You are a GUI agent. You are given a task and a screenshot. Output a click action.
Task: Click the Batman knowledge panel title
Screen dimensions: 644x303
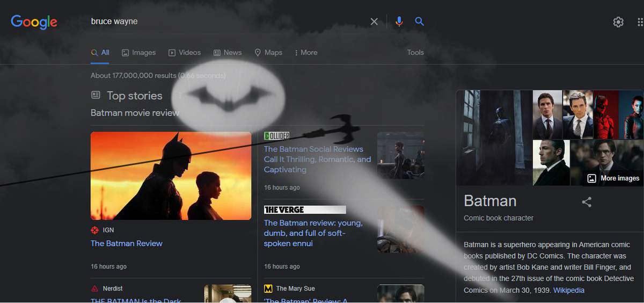pos(490,201)
